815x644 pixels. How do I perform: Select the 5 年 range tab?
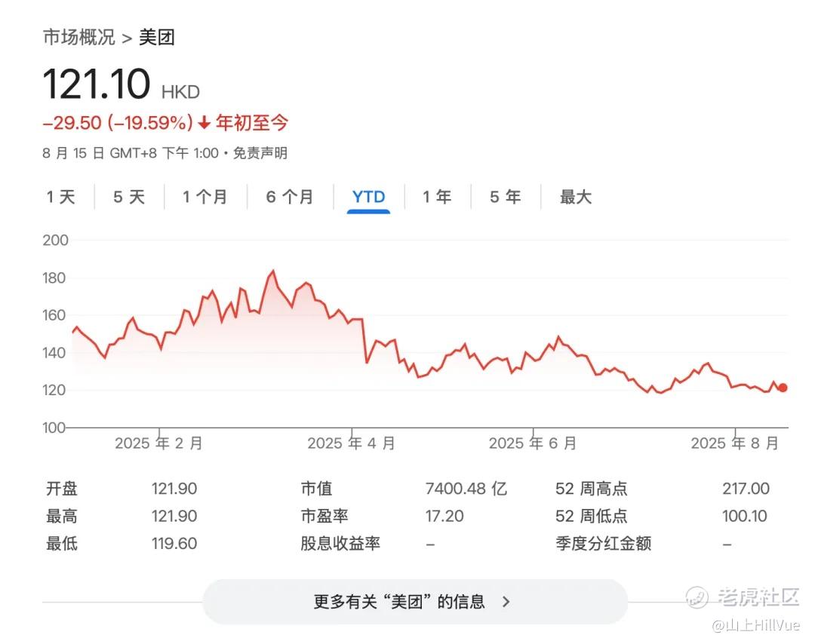tap(505, 197)
